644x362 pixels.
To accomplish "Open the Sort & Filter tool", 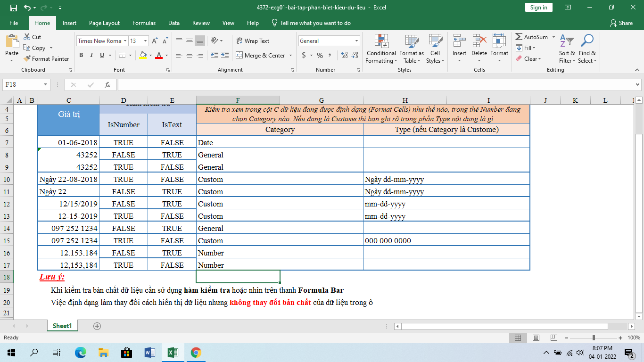I will 567,42.
